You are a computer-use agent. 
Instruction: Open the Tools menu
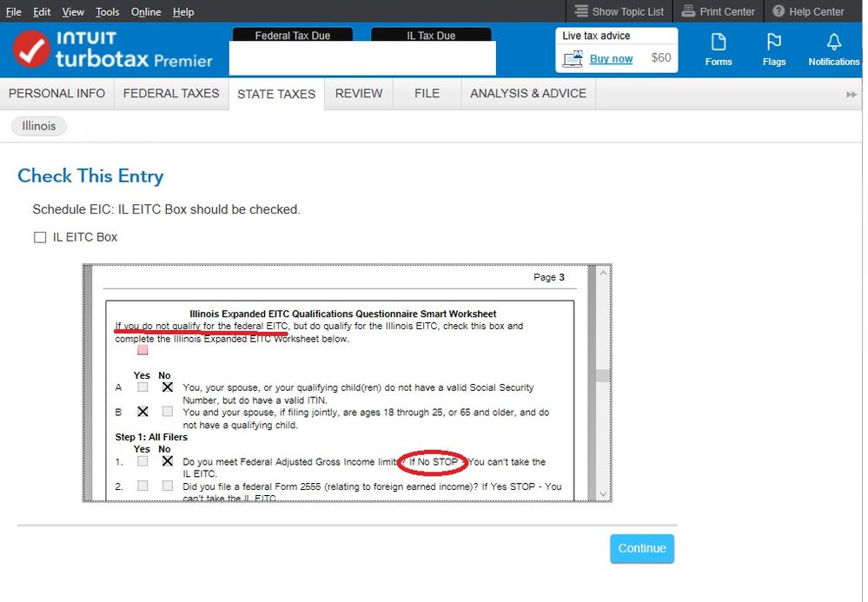(x=108, y=12)
